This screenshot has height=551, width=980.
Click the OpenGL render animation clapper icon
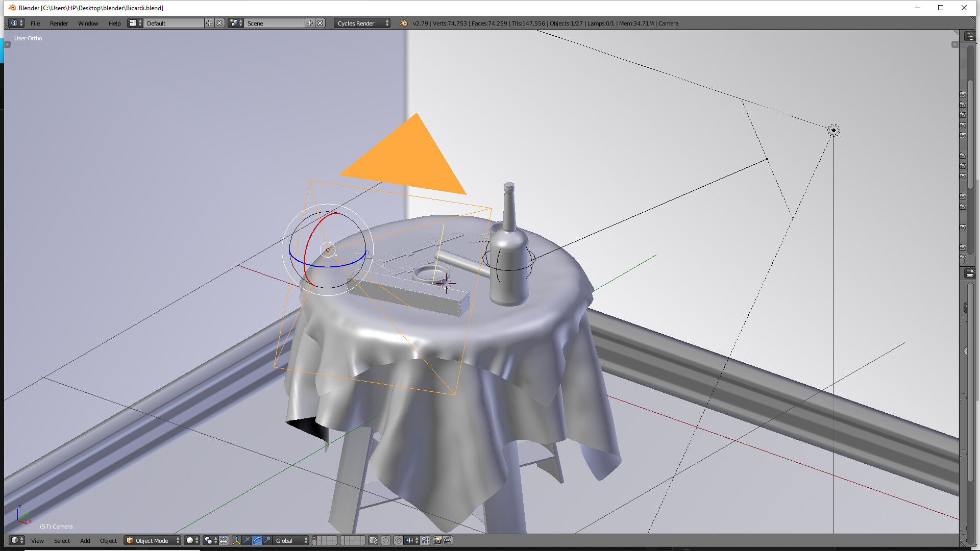[x=448, y=540]
